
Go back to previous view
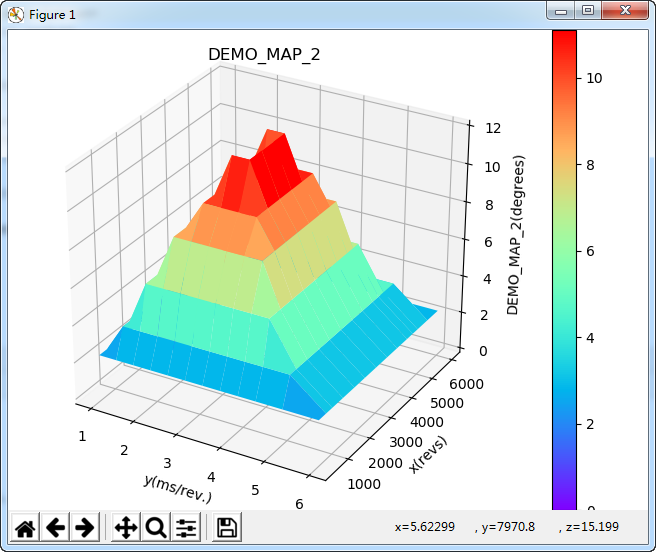[x=55, y=527]
